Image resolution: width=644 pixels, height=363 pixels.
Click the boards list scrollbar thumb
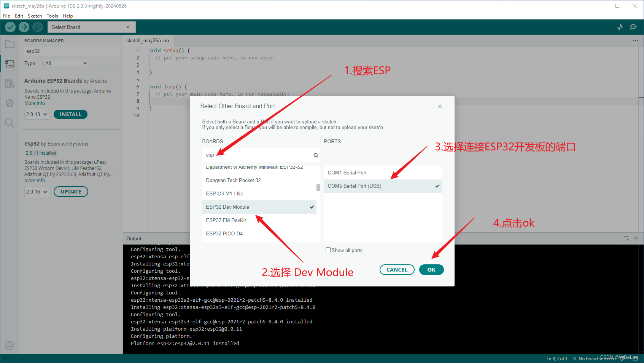[x=318, y=187]
